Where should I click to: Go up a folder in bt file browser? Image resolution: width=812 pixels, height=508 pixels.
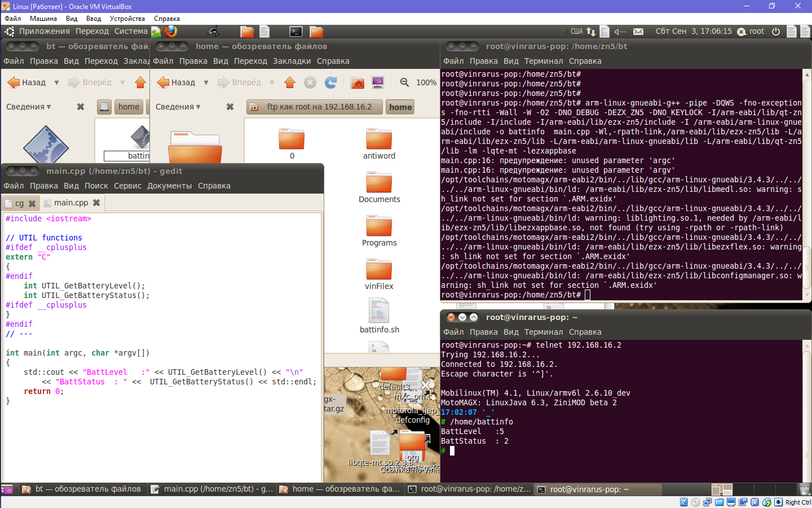point(140,82)
